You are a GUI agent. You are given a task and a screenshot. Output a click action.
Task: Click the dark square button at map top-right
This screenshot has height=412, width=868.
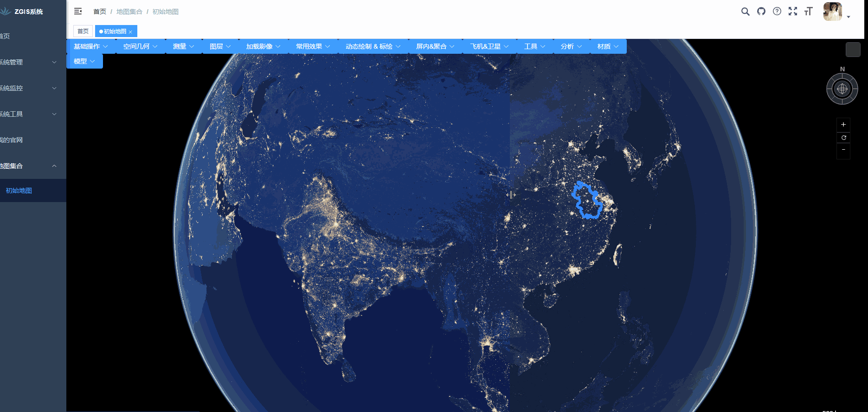[853, 50]
